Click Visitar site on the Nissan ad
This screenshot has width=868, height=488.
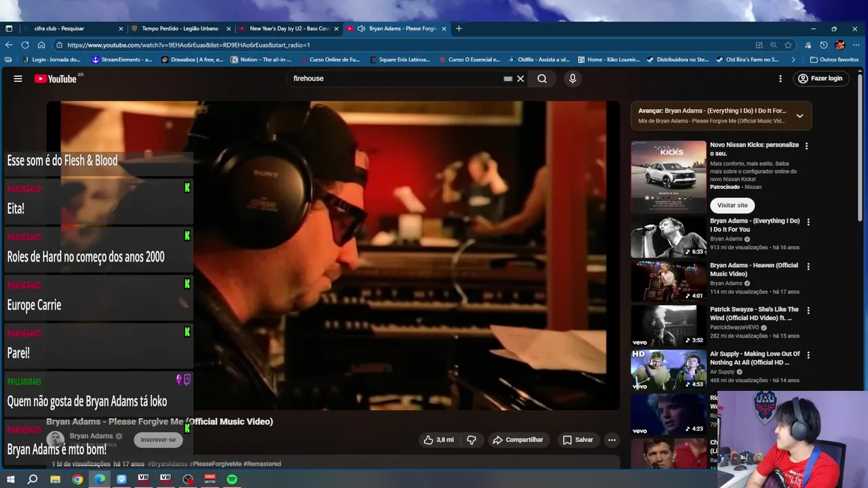(x=732, y=205)
